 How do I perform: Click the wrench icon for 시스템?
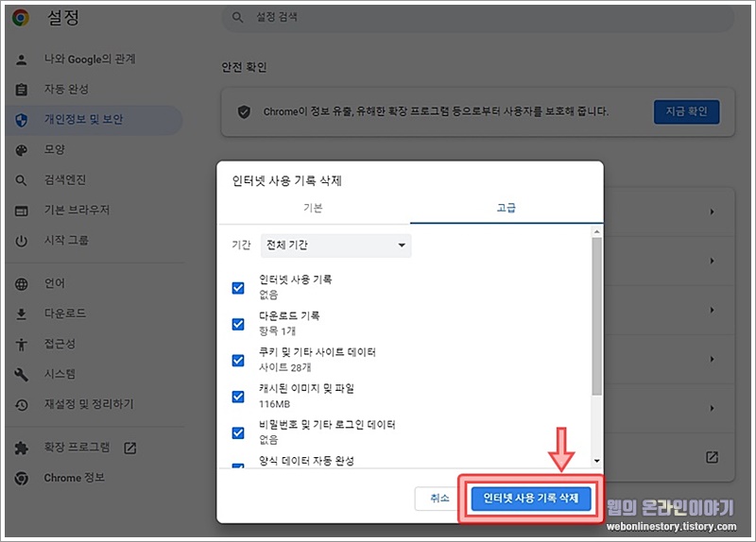[x=21, y=374]
